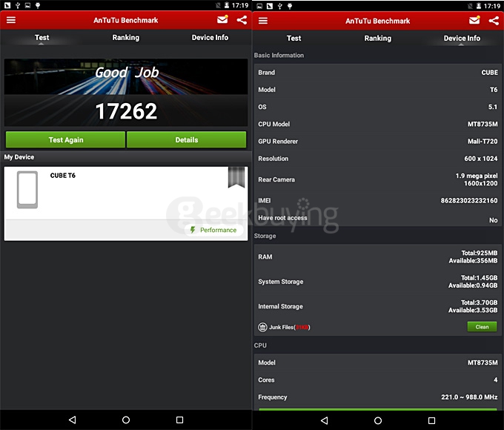Tap Android debug icon in right status bar

point(290,6)
